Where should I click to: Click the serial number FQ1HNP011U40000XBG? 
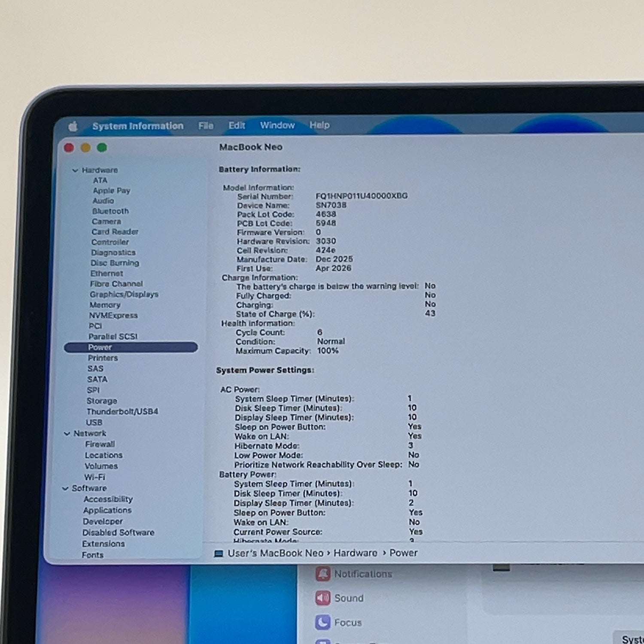[x=361, y=196]
